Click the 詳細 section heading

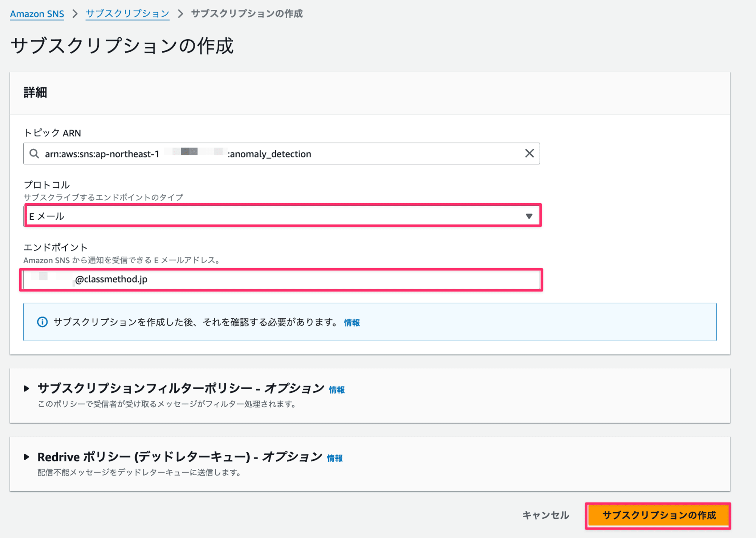tap(35, 92)
